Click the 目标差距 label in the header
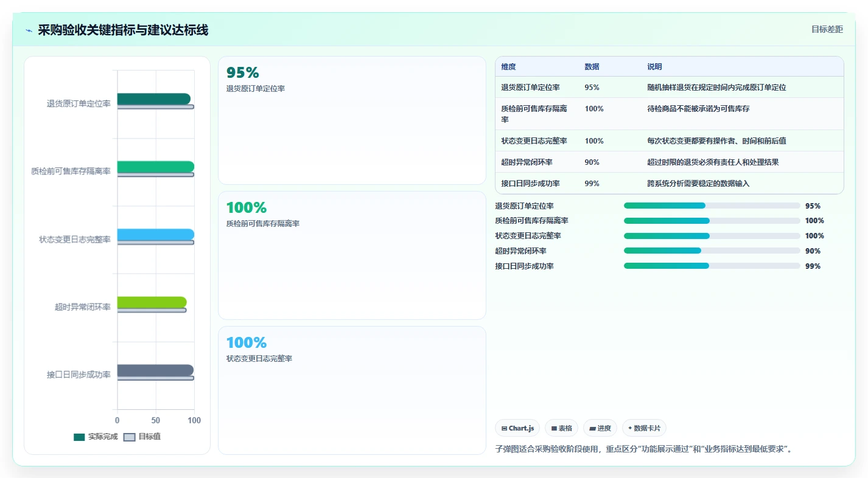This screenshot has height=478, width=868. coord(827,29)
